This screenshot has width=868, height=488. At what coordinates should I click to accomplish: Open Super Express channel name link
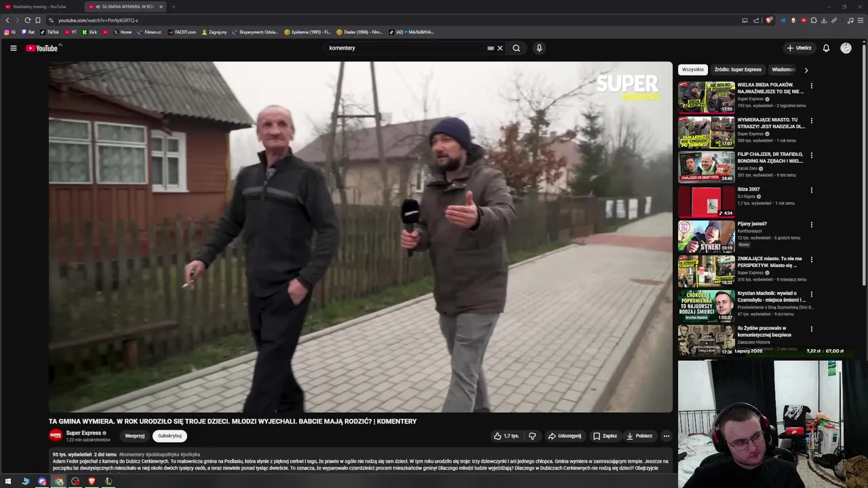[x=83, y=432]
